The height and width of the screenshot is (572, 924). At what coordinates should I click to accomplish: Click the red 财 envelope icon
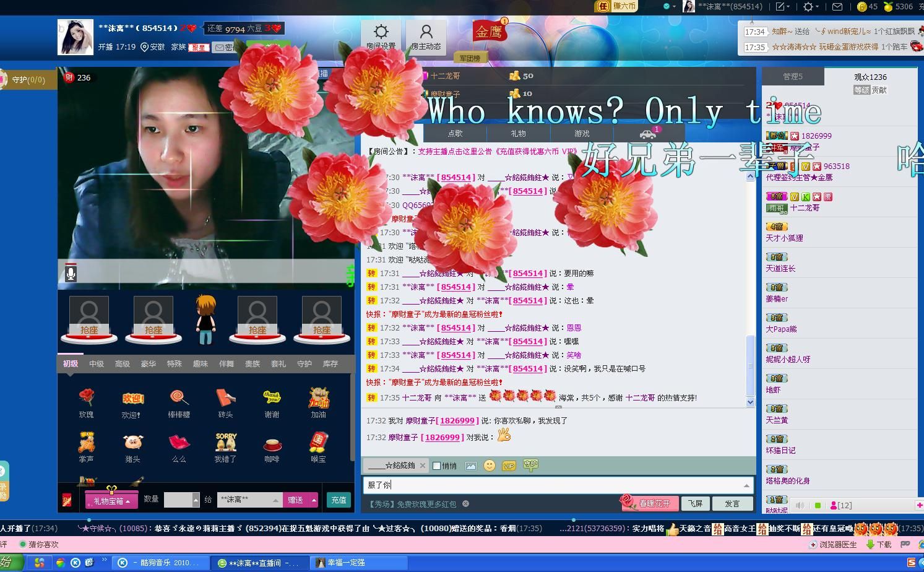click(67, 500)
